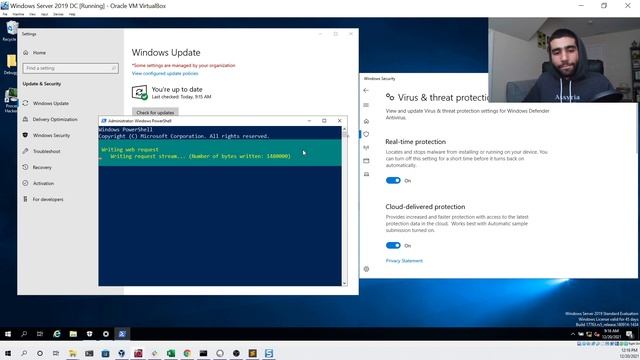Open View configured update policies link
Image resolution: width=640 pixels, height=360 pixels.
(x=165, y=73)
